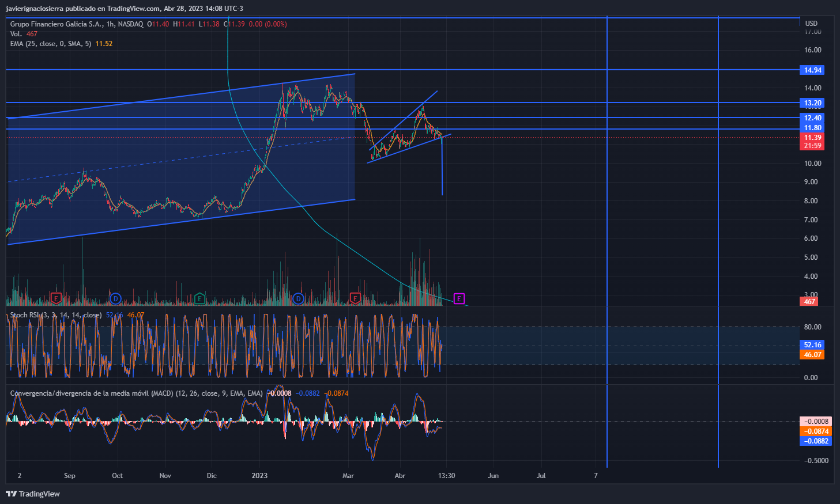This screenshot has height=504, width=840.
Task: Select the EMA 25 indicator legend
Action: 51,44
